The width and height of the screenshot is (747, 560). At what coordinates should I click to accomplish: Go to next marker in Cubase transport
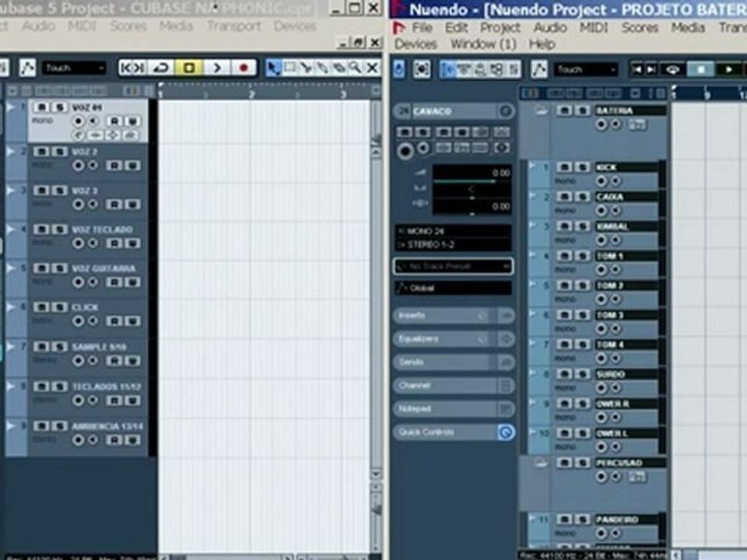(139, 68)
